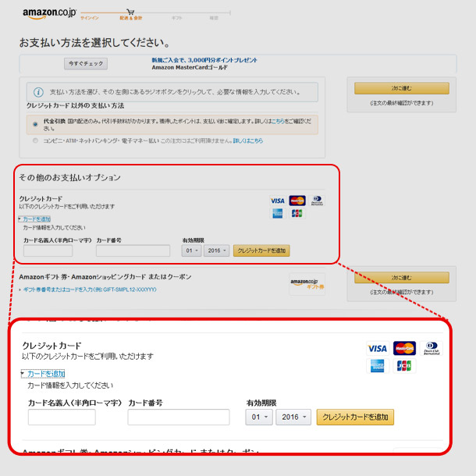
Task: Click the Amazon.co.jp logo
Action: [49, 13]
